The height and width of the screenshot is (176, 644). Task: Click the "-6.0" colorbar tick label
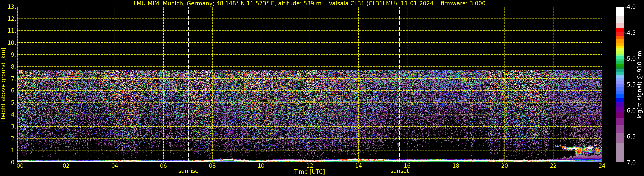click(630, 111)
